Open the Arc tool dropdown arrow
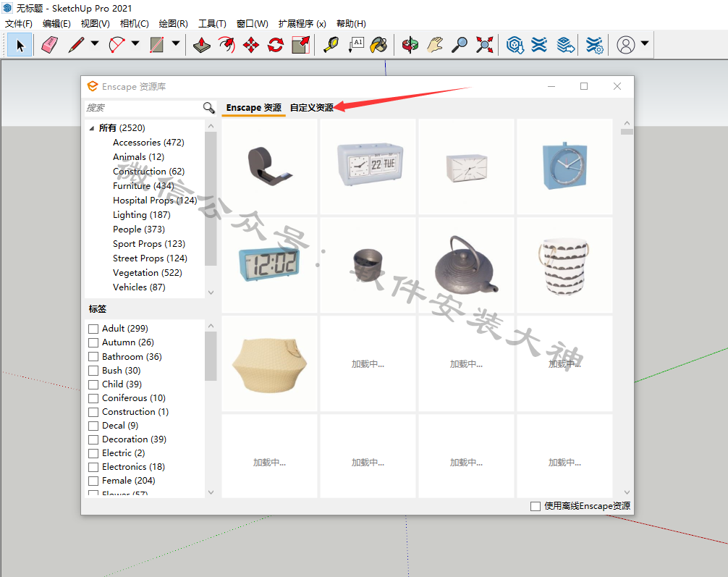Screen dimensions: 728x577 point(135,43)
